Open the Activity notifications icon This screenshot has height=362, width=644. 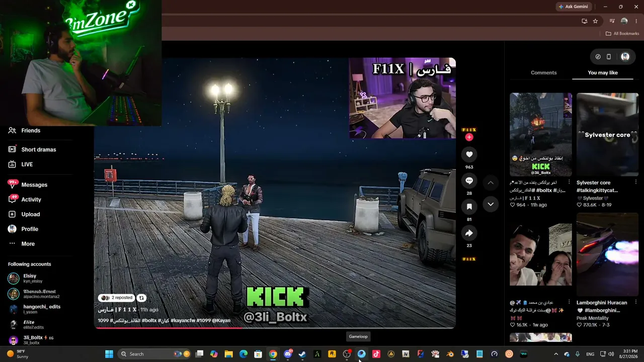(12, 200)
